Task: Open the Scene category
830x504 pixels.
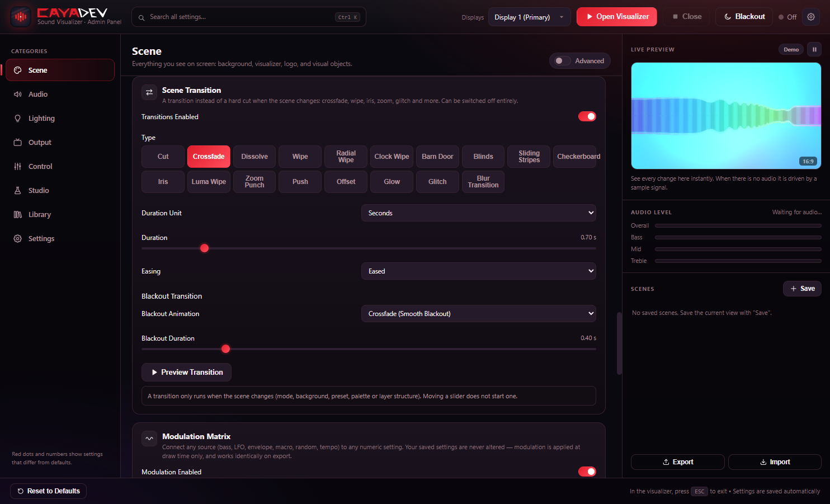Action: pyautogui.click(x=60, y=70)
